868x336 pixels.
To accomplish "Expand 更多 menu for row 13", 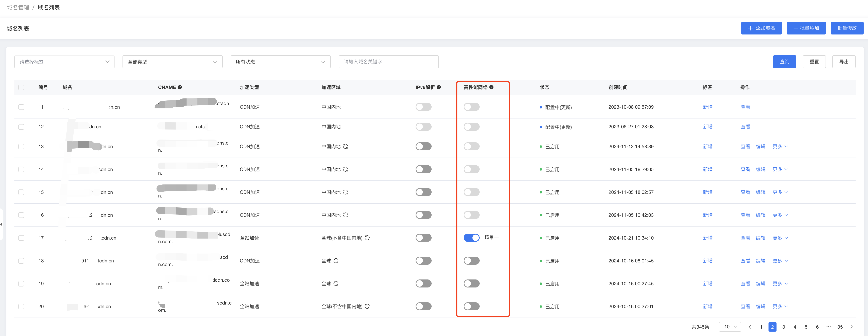I will click(x=780, y=146).
